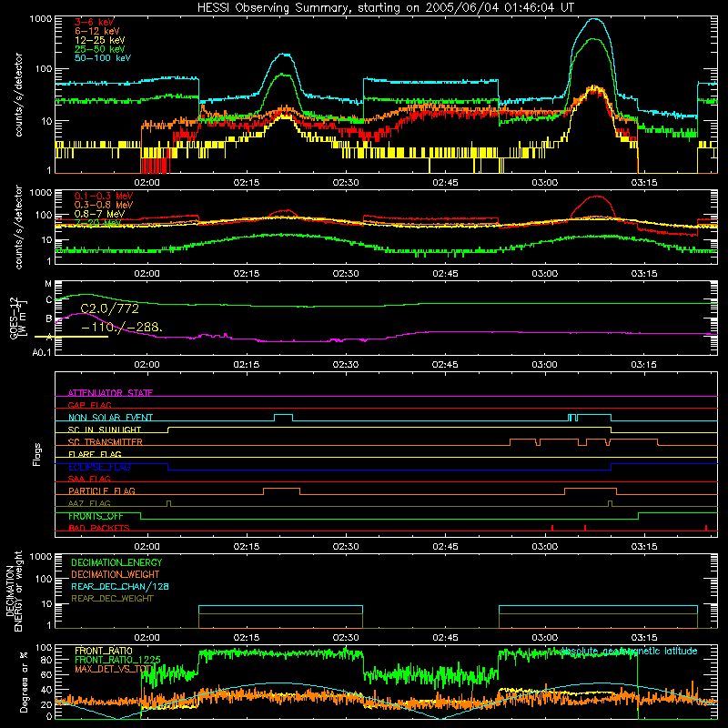728x728 pixels.
Task: Click the GOES green curve peak
Action: pyautogui.click(x=86, y=294)
